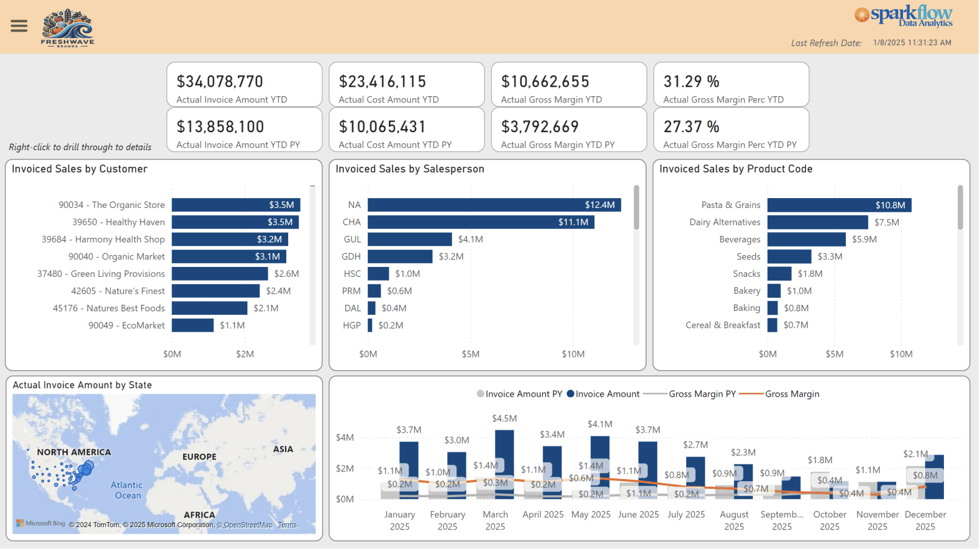Click the dark blue Invoice Amount legend marker

[x=570, y=394]
